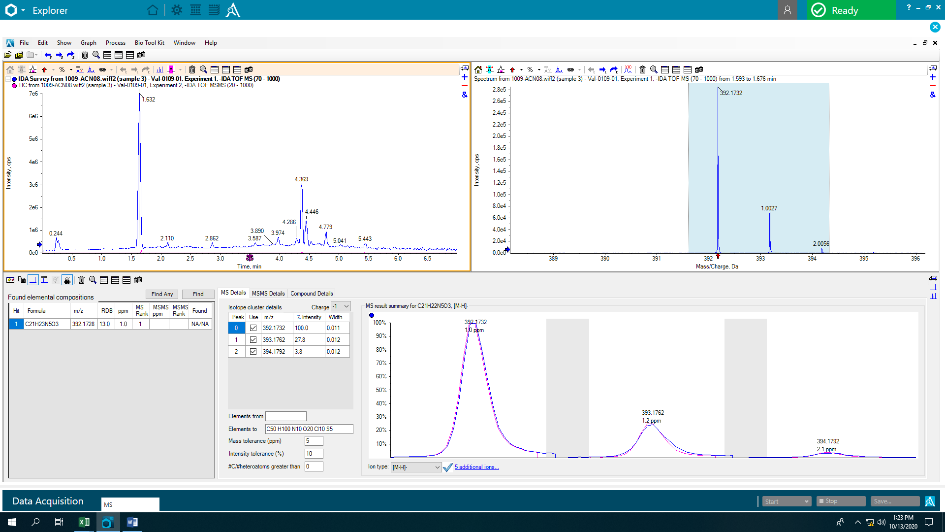Open Excel from the Windows taskbar
This screenshot has height=532, width=945.
[84, 522]
